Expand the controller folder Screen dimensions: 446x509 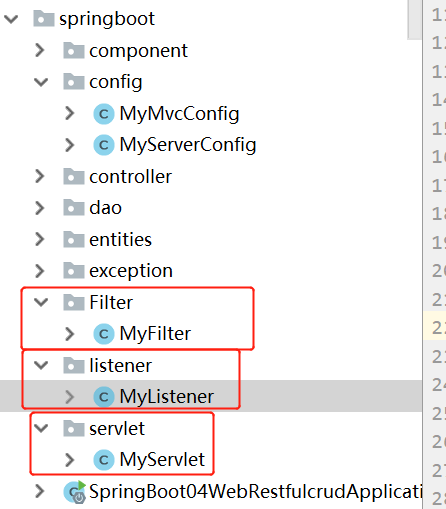[40, 176]
